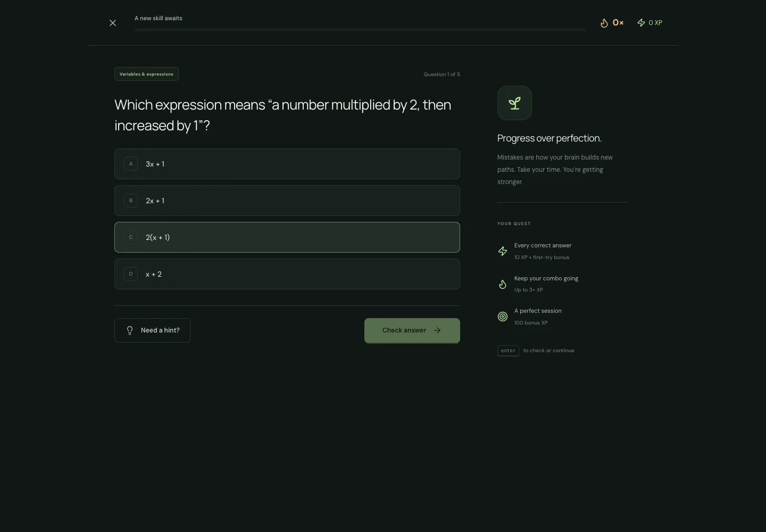766x532 pixels.
Task: Click the combo flame icon in header
Action: pyautogui.click(x=604, y=23)
